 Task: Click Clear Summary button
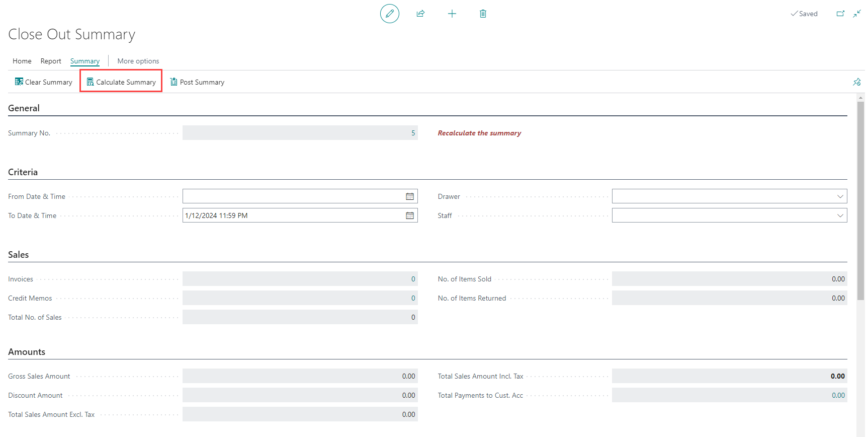tap(44, 82)
